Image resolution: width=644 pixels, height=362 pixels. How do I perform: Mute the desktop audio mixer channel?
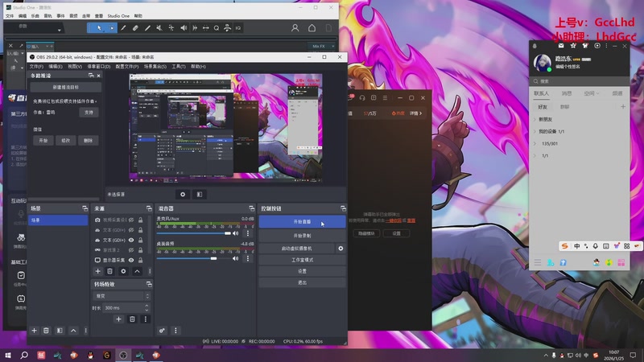pos(235,258)
